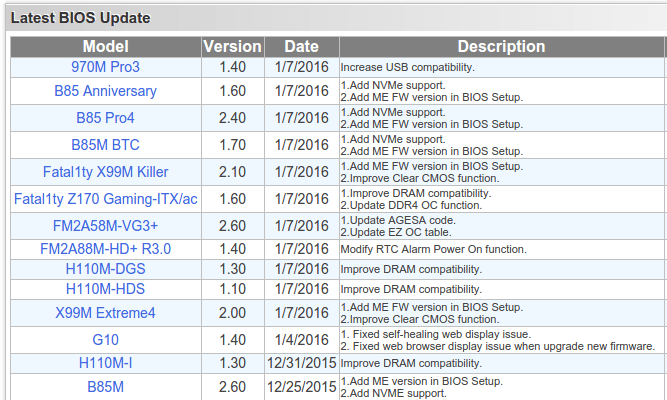The height and width of the screenshot is (400, 667).
Task: Click 'Improve DRAM compatibility.' in H110M-DGS row
Action: [x=411, y=269]
